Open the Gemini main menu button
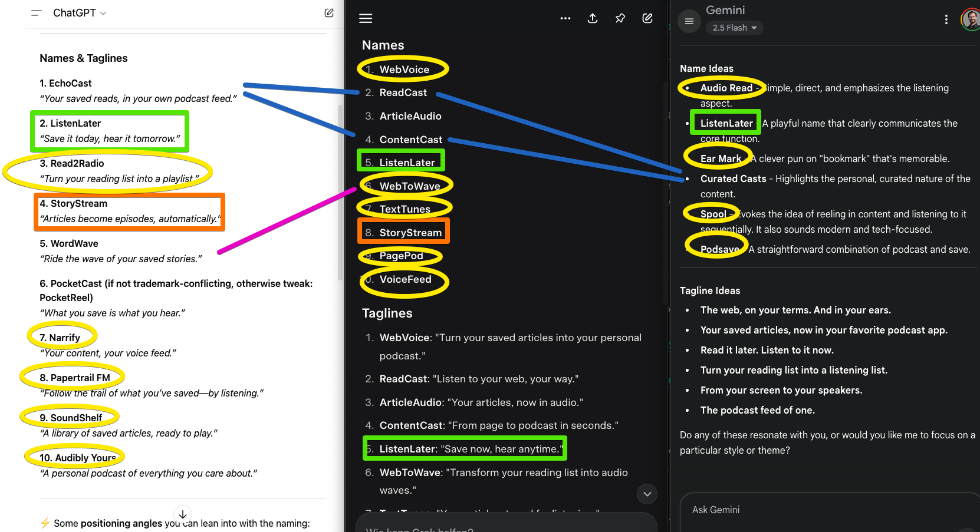Image resolution: width=980 pixels, height=532 pixels. pos(689,21)
